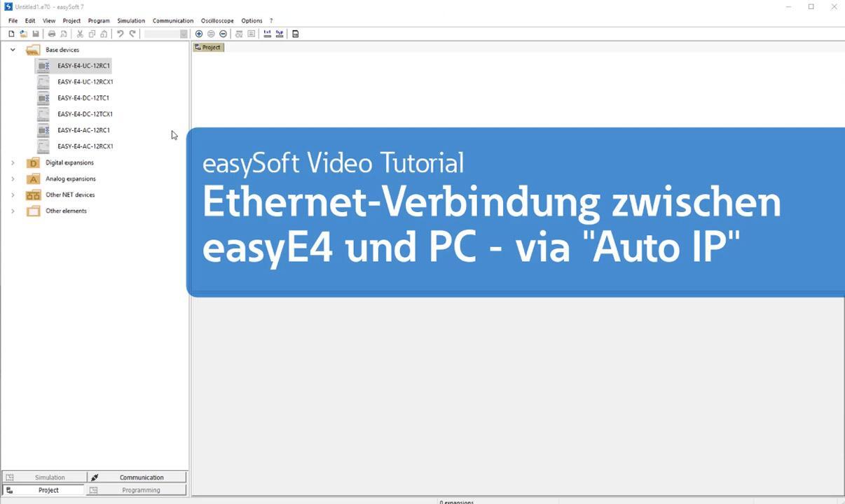Image resolution: width=845 pixels, height=504 pixels.
Task: Open the Project menu
Action: (71, 21)
